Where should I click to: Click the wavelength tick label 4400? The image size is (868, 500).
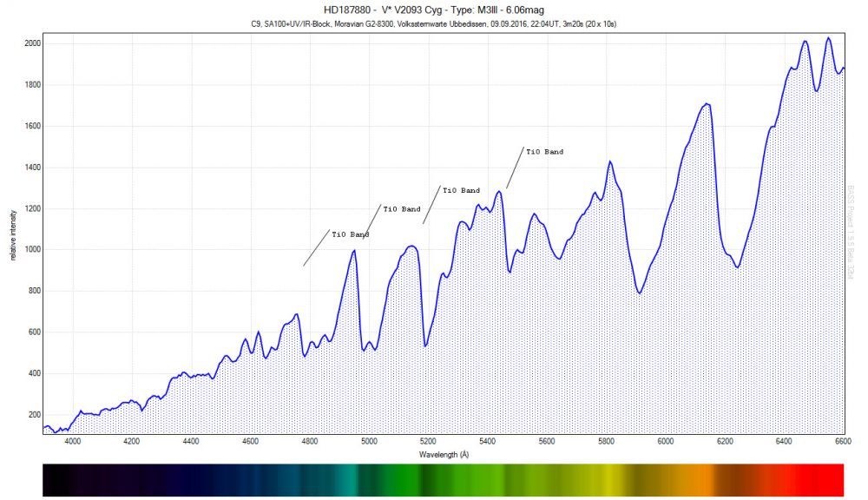(191, 441)
